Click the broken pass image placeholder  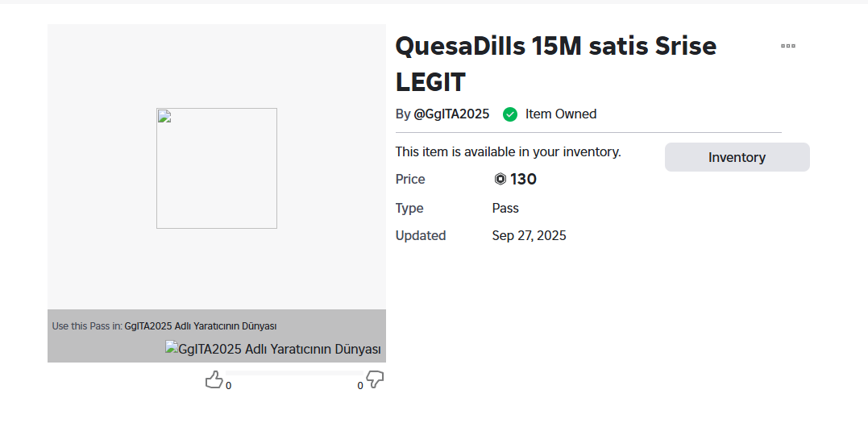click(x=216, y=168)
